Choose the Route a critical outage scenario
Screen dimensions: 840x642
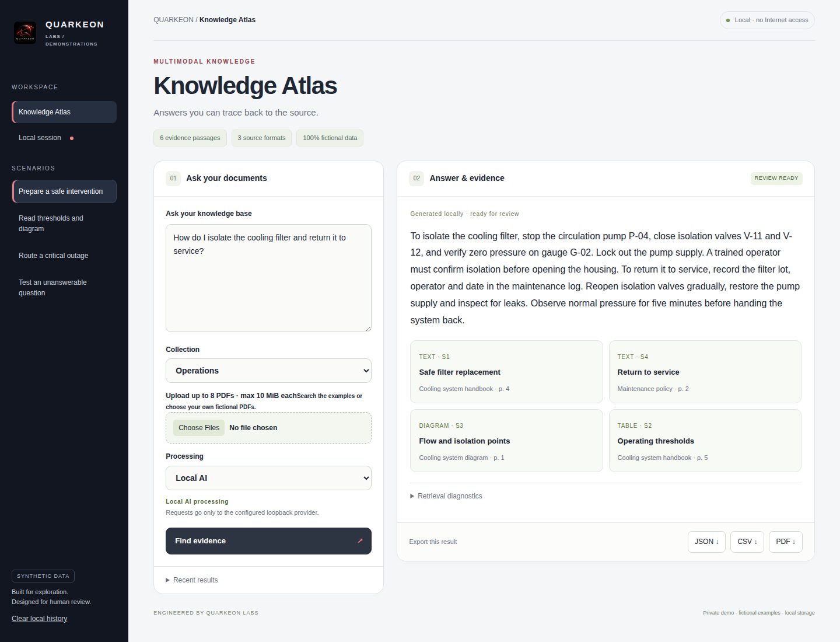[x=64, y=256]
